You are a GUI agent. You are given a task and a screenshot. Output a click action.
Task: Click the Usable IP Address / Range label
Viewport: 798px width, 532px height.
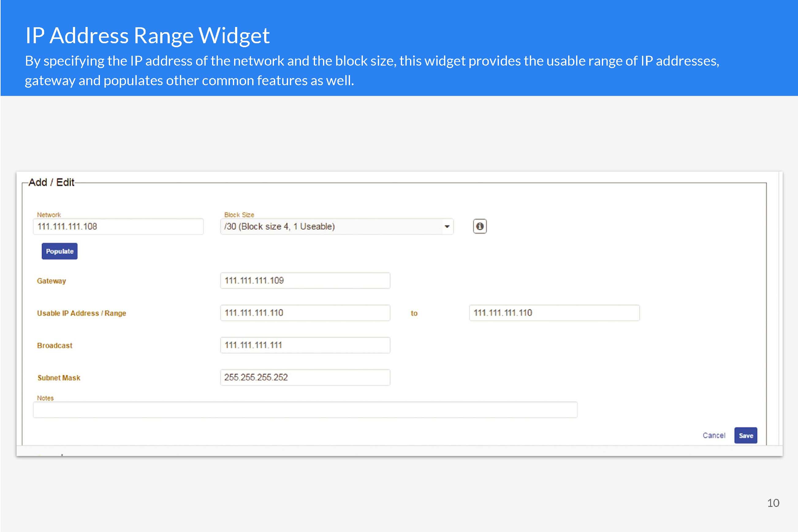point(82,313)
